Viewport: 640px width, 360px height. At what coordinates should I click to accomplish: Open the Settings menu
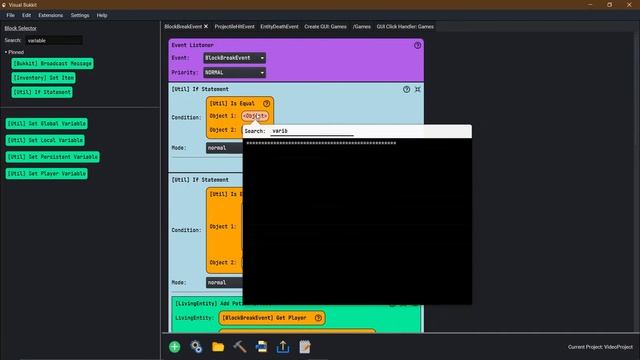tap(80, 15)
